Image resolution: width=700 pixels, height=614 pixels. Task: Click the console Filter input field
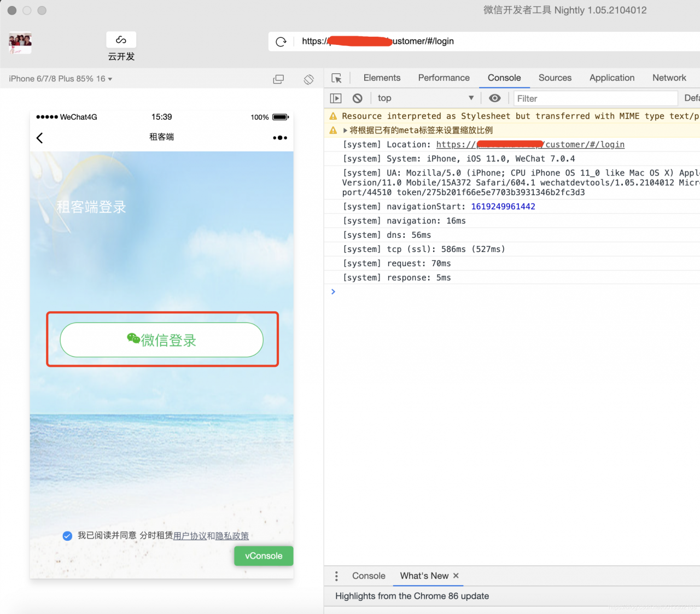click(x=596, y=98)
